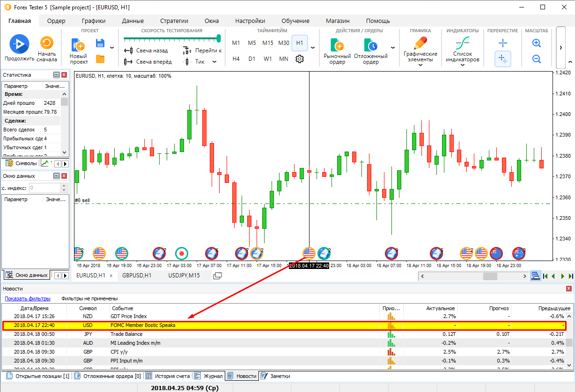Switch to the GBPUSD,H1 chart tab
This screenshot has height=392, width=575.
[136, 276]
